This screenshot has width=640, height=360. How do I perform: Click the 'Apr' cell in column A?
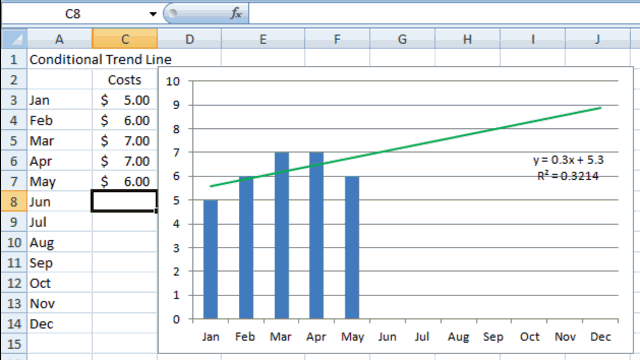[60, 161]
